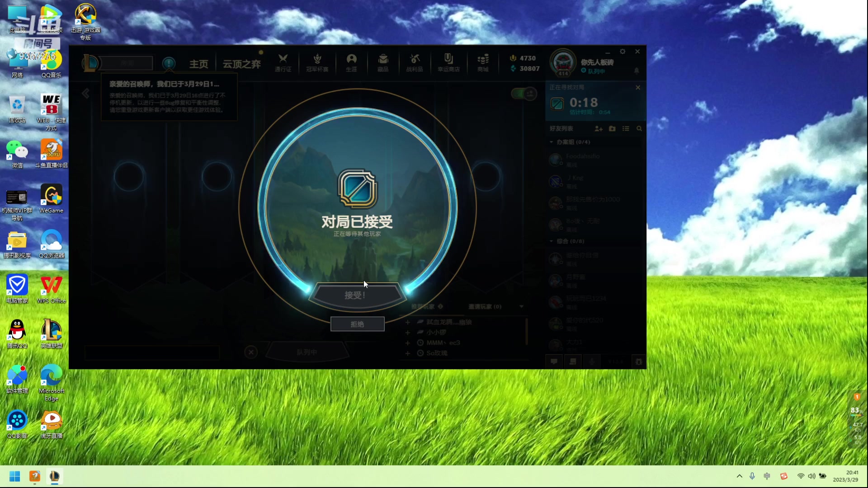Viewport: 868px width, 488px height.
Task: Invite 小小锣 with plus sign
Action: [x=408, y=333]
